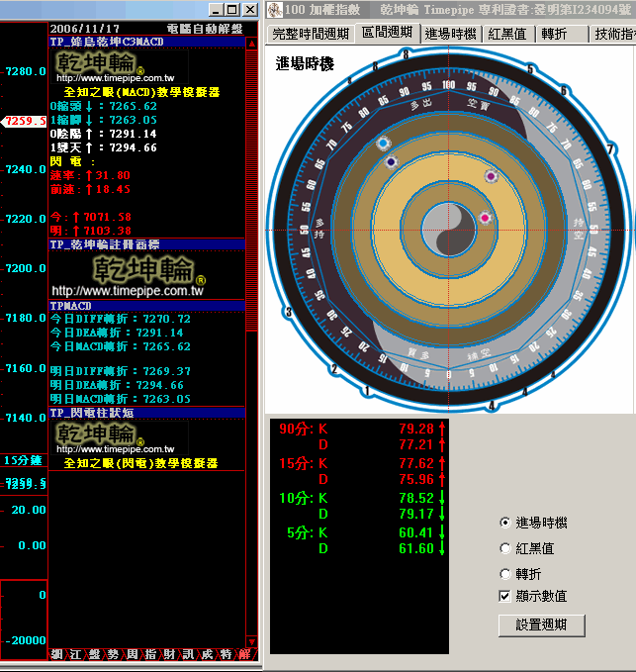Click the application icon in the title bar
Viewport: 636px width, 672px height.
273,9
